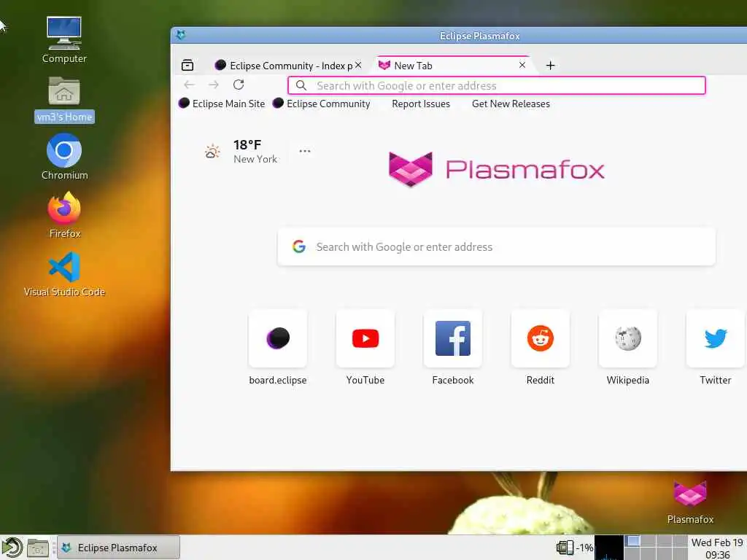
Task: Open Eclipse Community bookmark
Action: (x=321, y=104)
